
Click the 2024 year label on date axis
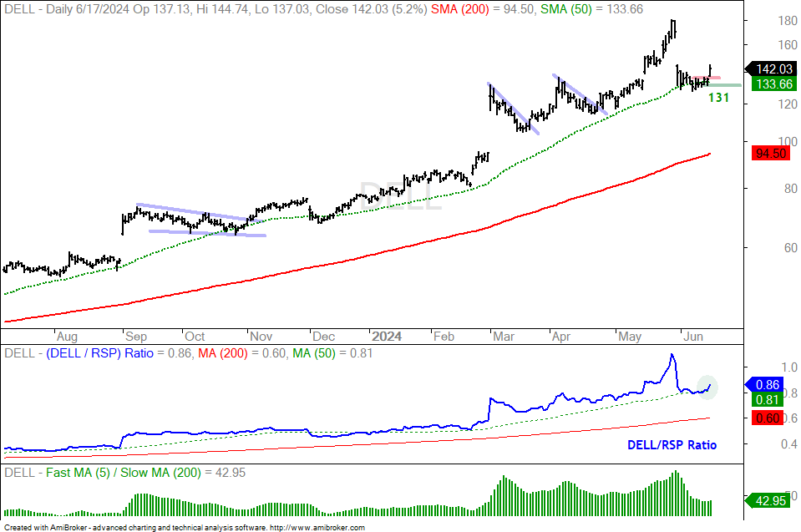[386, 337]
